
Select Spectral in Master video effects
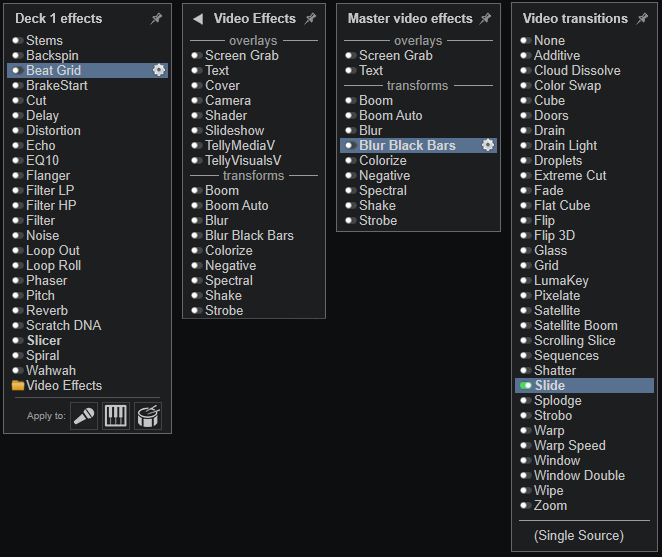pos(383,190)
